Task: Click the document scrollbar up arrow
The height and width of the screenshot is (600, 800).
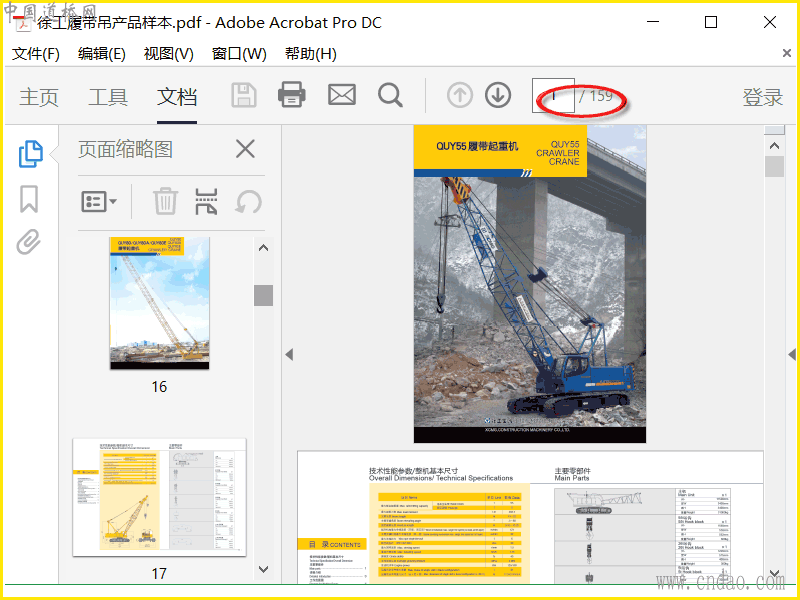Action: tap(774, 146)
